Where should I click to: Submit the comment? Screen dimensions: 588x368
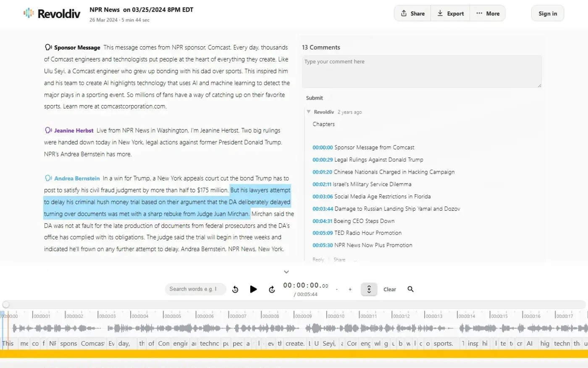[314, 98]
